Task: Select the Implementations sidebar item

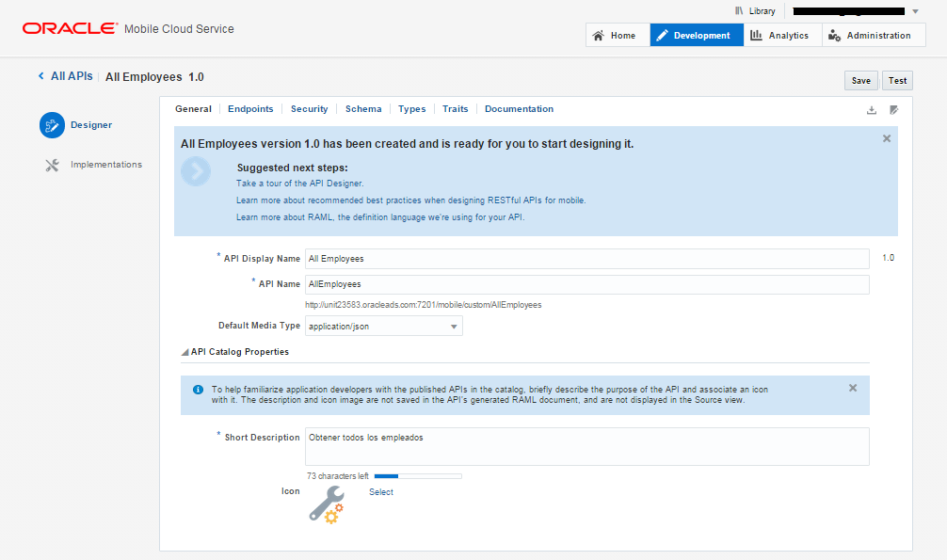Action: (106, 165)
